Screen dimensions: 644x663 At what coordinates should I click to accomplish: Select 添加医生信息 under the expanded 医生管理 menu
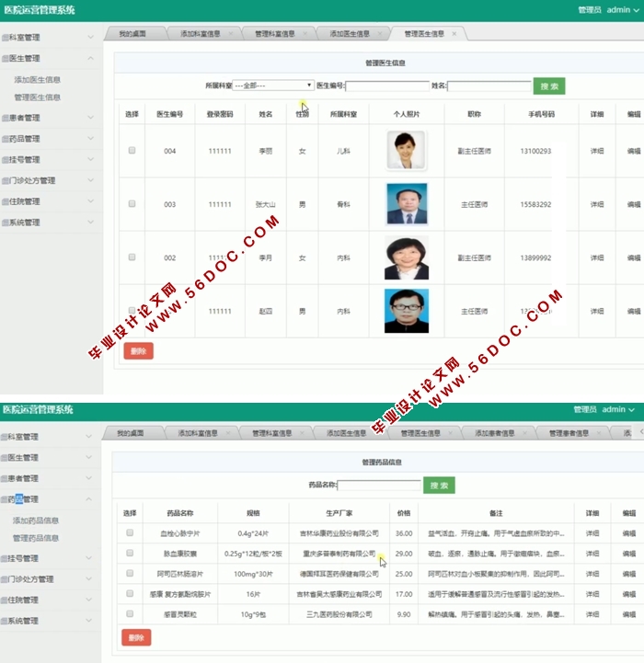click(38, 80)
